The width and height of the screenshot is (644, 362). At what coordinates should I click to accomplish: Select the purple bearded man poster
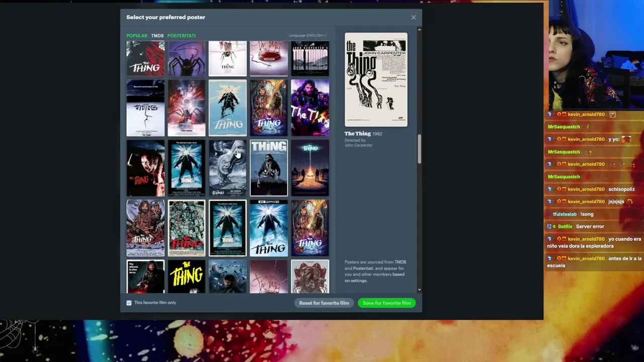pyautogui.click(x=310, y=108)
